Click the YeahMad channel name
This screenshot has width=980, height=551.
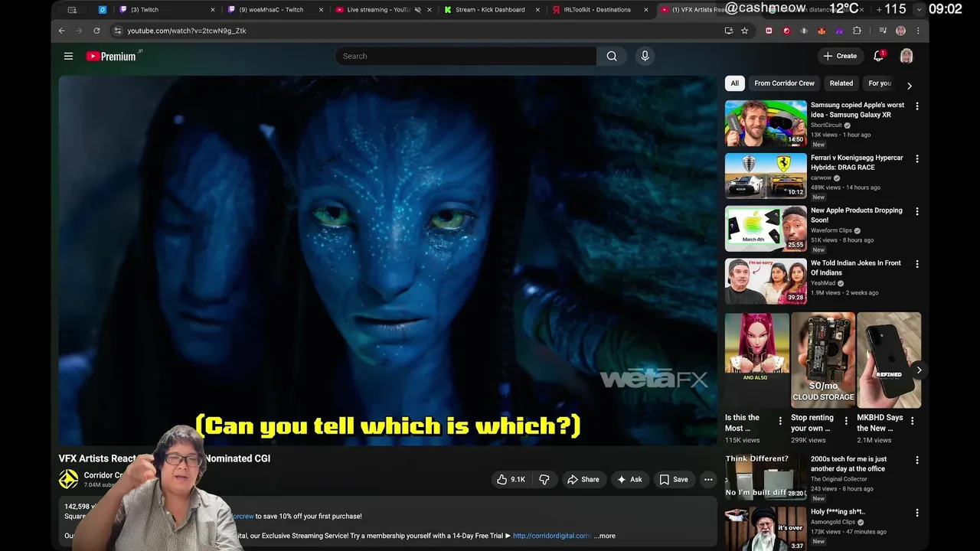(x=823, y=283)
